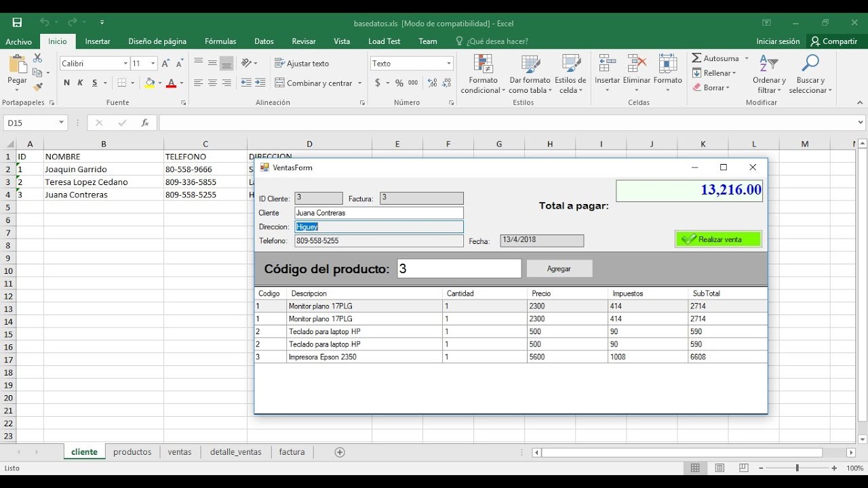The width and height of the screenshot is (868, 488).
Task: Apply the thousands separator 000 style
Action: click(413, 83)
